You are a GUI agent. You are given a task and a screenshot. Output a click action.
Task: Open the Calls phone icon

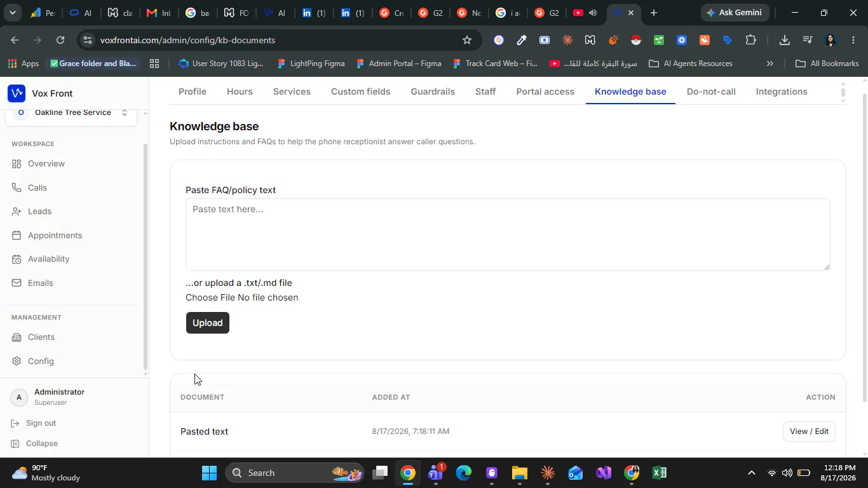[x=17, y=187]
